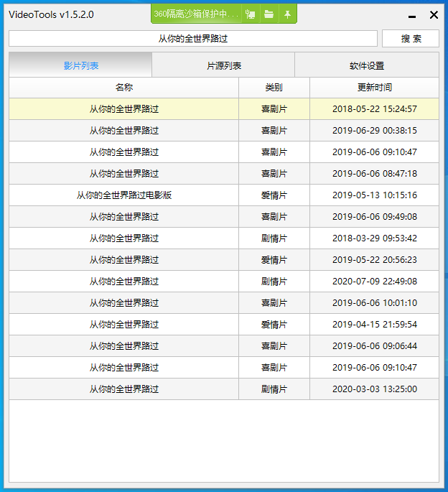Click the 类别 column header
This screenshot has height=492, width=448.
point(274,88)
